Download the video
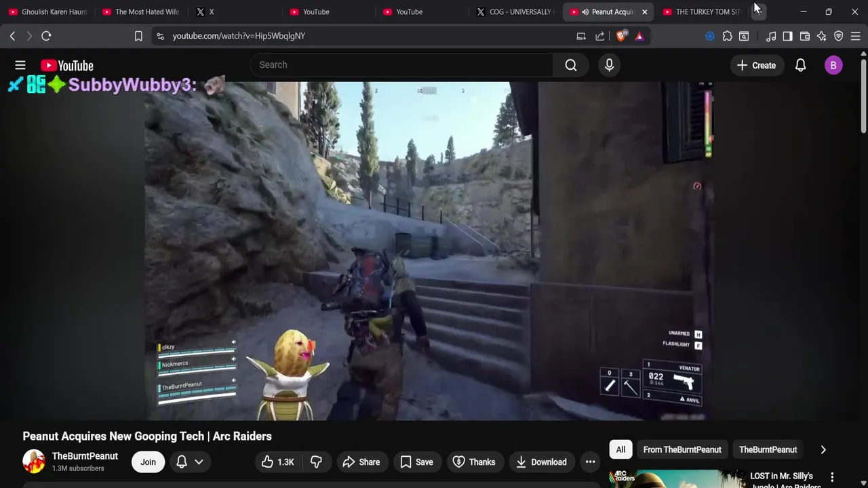This screenshot has width=868, height=488. coord(541,462)
